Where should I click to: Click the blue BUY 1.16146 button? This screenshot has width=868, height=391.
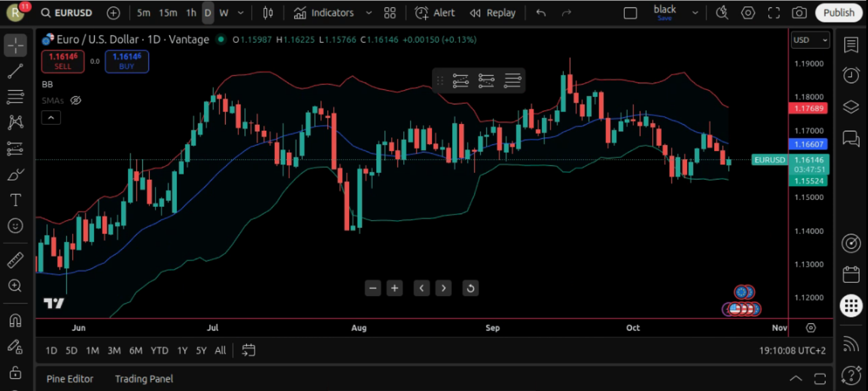127,61
